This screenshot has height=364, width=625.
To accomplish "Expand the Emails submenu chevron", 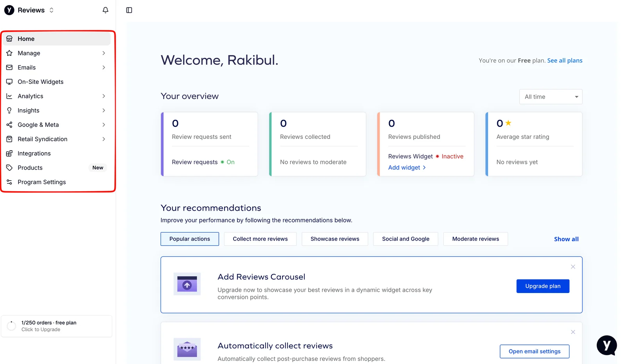I will [x=104, y=67].
